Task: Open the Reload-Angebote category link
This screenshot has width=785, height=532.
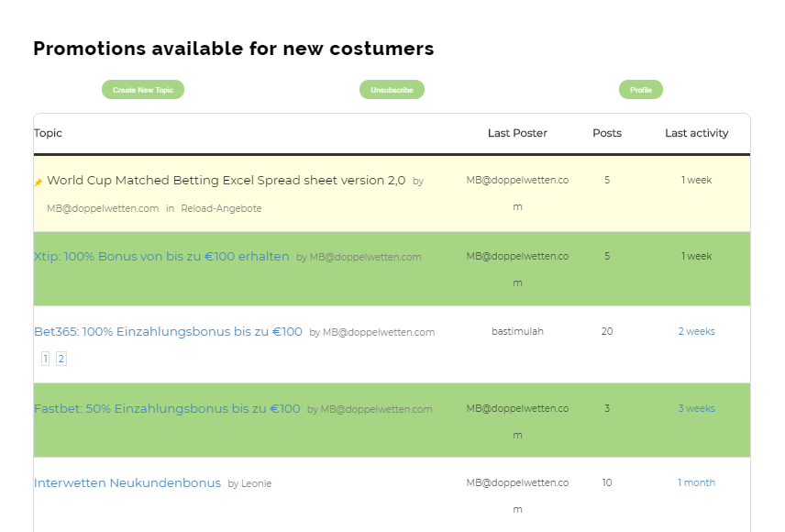Action: pos(221,209)
